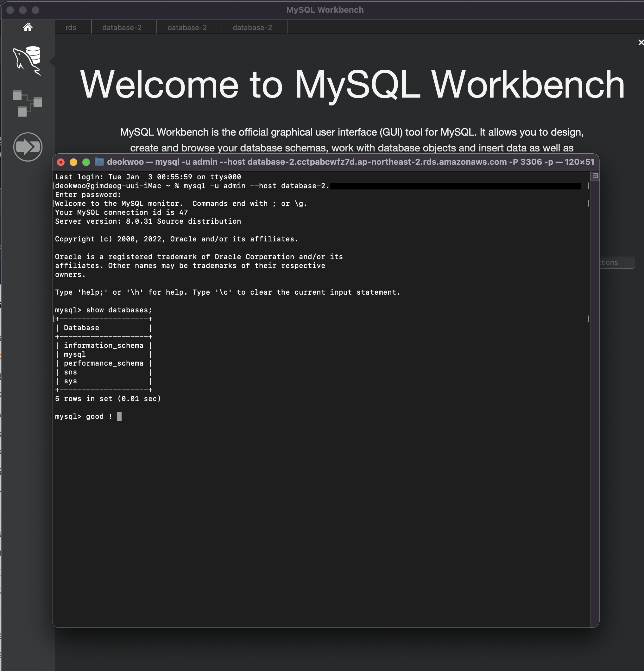Click the mysql> good ! prompt line

(x=84, y=416)
